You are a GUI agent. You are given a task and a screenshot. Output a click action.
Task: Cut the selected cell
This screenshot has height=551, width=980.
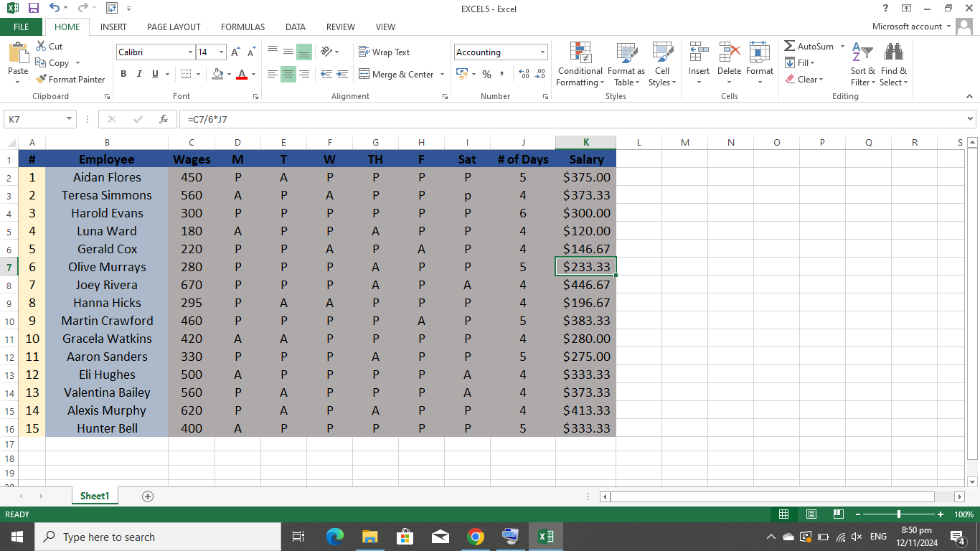50,47
